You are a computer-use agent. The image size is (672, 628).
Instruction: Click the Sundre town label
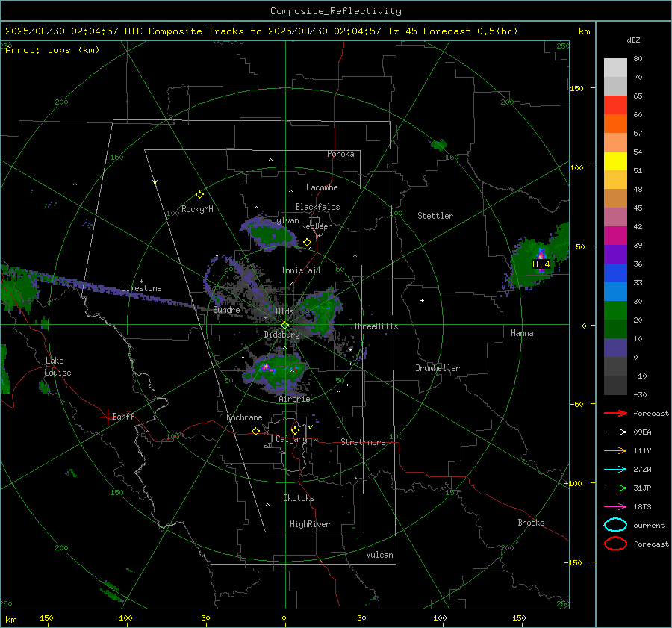tap(226, 310)
